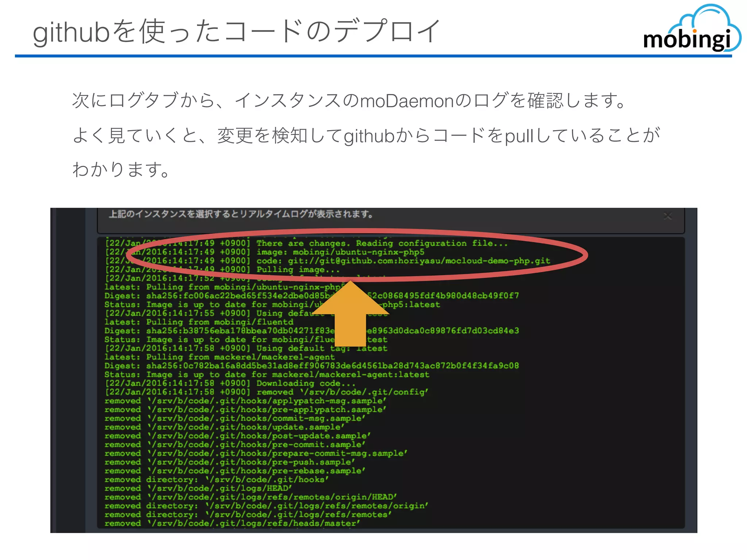Select removed line for hooks/pre-applypatch.sample
747x560 pixels.
(x=245, y=409)
